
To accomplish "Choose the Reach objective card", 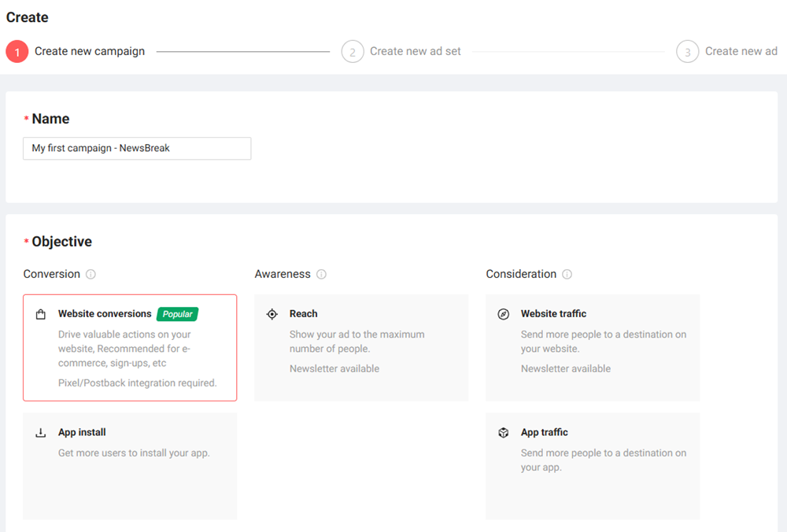I will pos(361,348).
